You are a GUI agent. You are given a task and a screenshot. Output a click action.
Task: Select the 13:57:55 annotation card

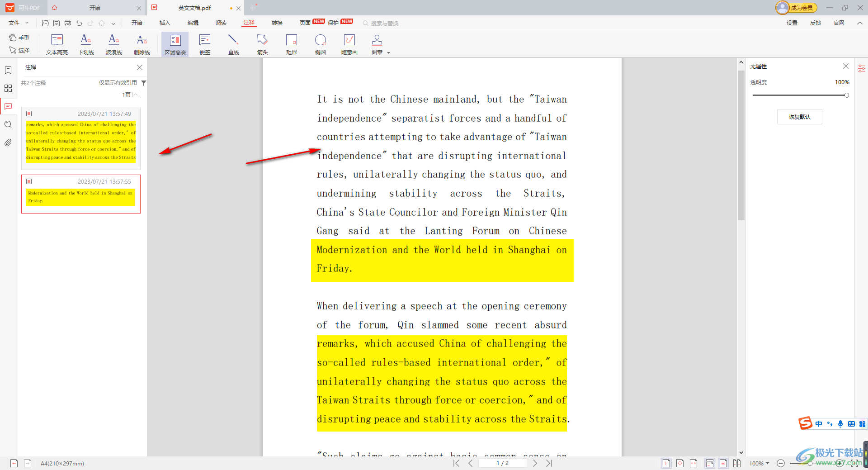[x=81, y=194]
